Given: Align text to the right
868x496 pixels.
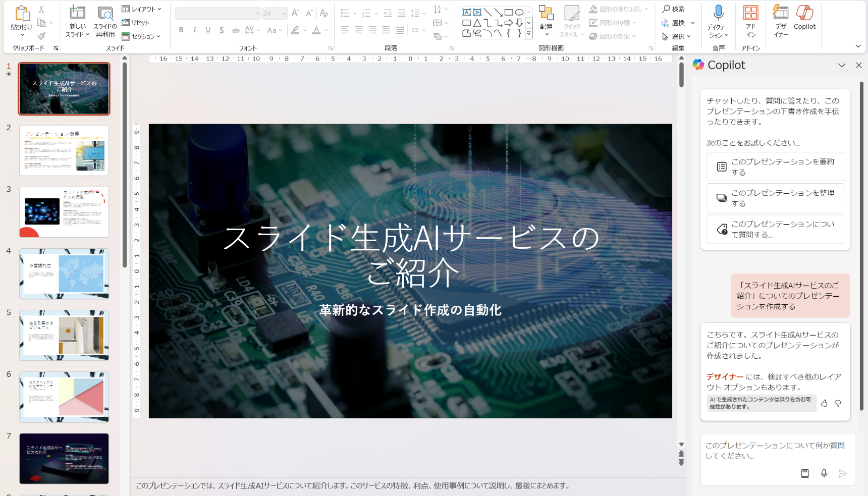Looking at the screenshot, I should [372, 30].
